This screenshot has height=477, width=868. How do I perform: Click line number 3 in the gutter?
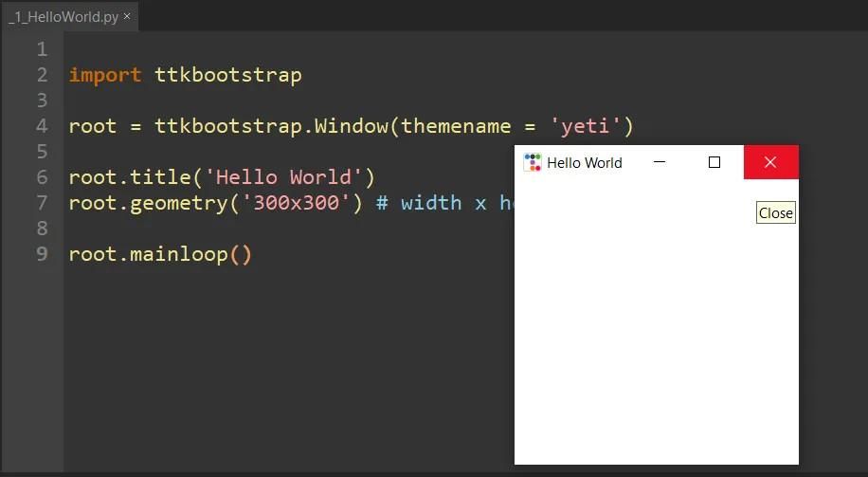point(42,101)
